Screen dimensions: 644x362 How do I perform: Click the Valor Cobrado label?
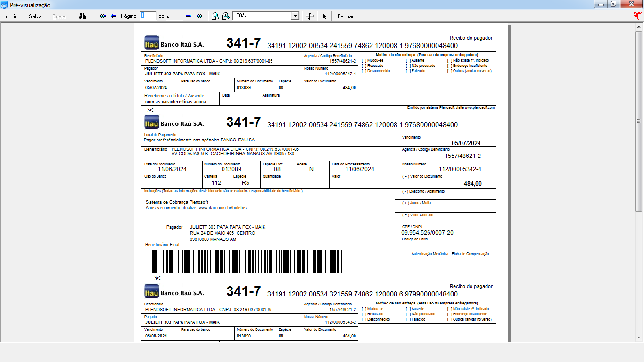(x=418, y=215)
